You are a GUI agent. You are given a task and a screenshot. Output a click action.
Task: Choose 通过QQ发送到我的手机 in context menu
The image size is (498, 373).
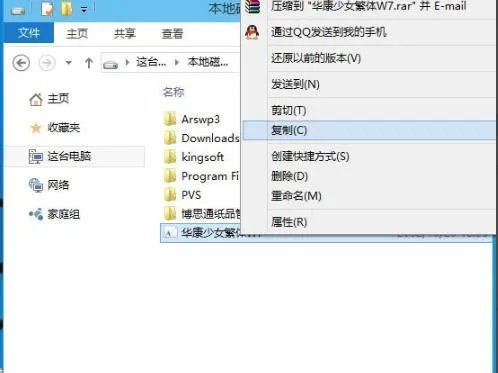369,32
